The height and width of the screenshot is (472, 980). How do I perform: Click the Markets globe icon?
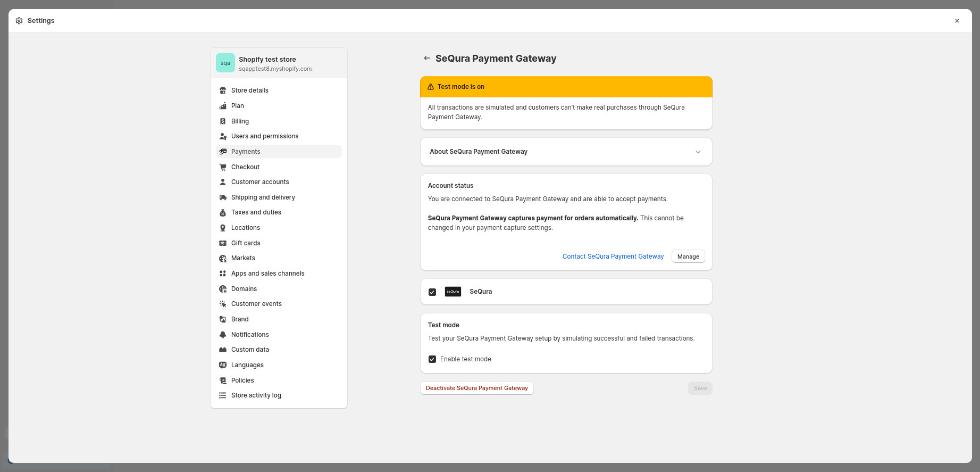pyautogui.click(x=223, y=258)
